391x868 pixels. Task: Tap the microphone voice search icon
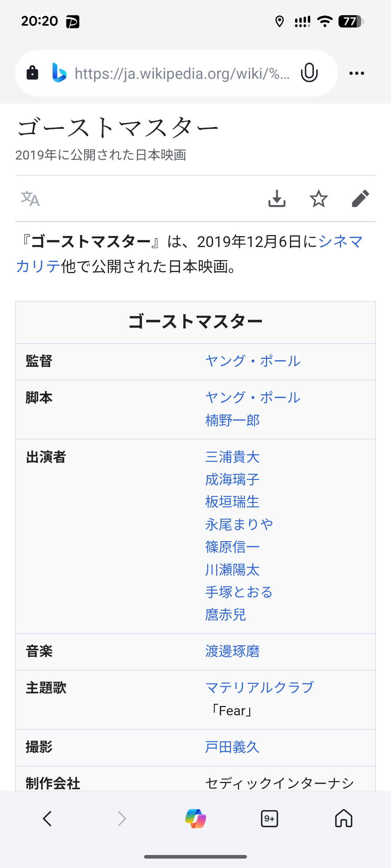[309, 73]
